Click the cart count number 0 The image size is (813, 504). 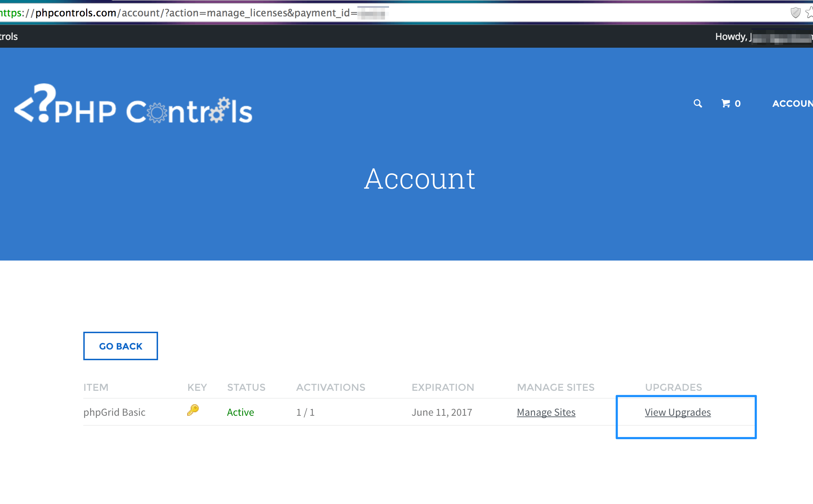[738, 104]
